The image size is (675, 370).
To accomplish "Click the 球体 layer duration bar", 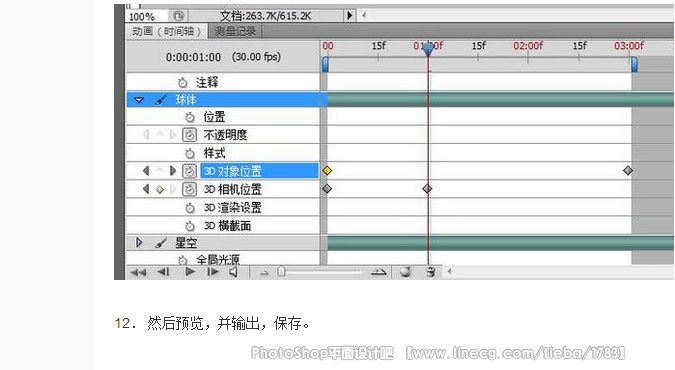I will [501, 99].
